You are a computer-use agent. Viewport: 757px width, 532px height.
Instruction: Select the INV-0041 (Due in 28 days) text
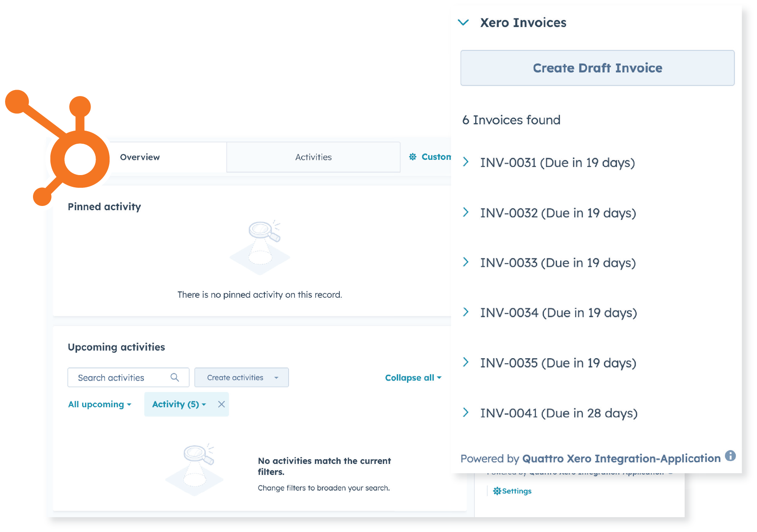[559, 413]
